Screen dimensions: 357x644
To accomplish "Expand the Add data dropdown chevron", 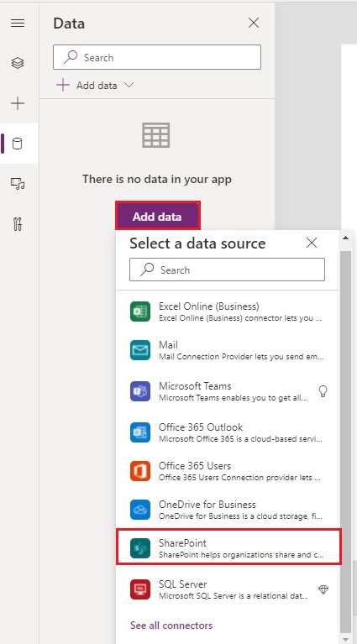I will click(x=129, y=85).
